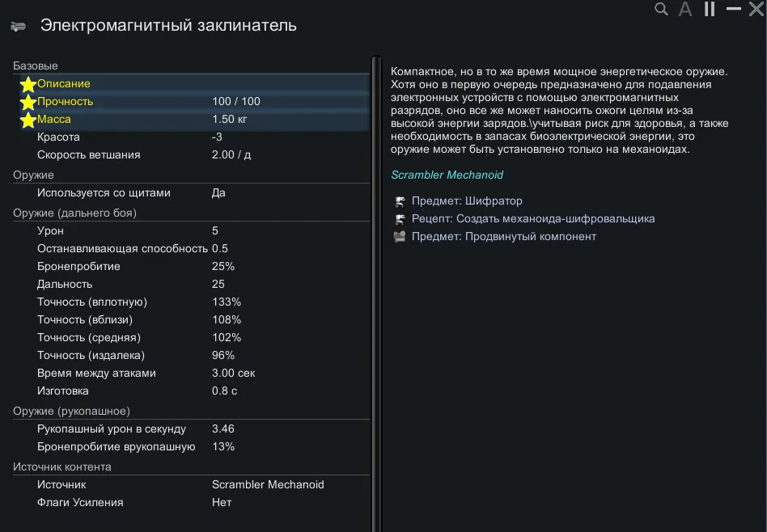Click the font size "A" icon
The height and width of the screenshot is (532, 767).
point(685,10)
